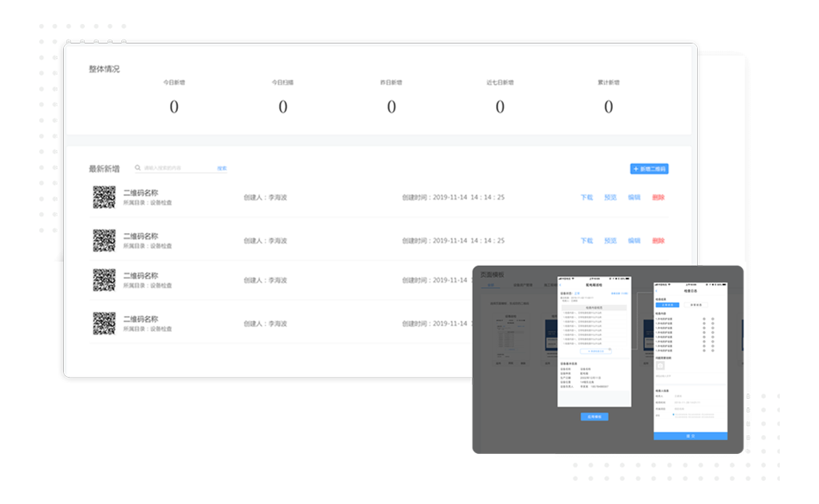Select the 昨日新增 count value
The width and height of the screenshot is (819, 504).
391,107
